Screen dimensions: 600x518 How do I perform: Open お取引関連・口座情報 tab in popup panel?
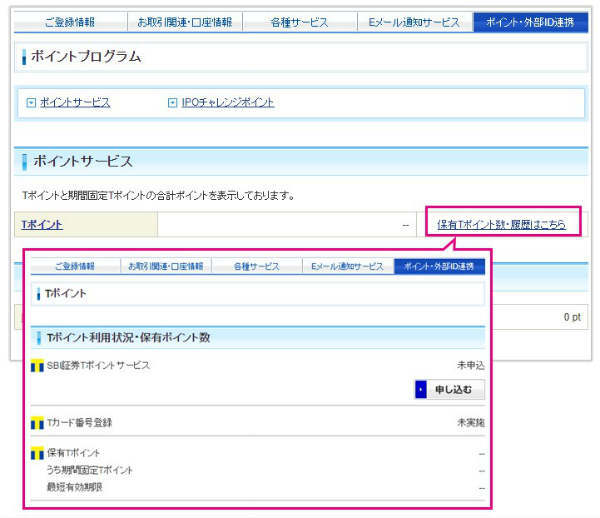[166, 266]
